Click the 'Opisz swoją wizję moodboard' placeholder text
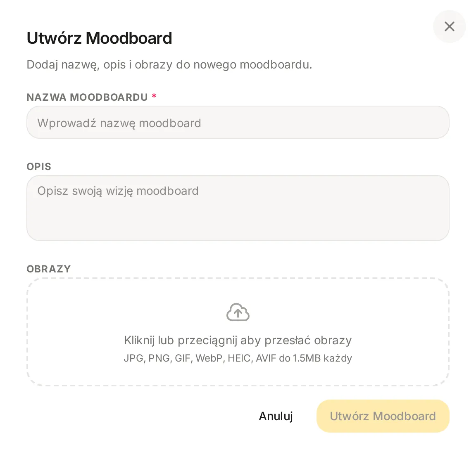The width and height of the screenshot is (476, 459). click(x=118, y=191)
